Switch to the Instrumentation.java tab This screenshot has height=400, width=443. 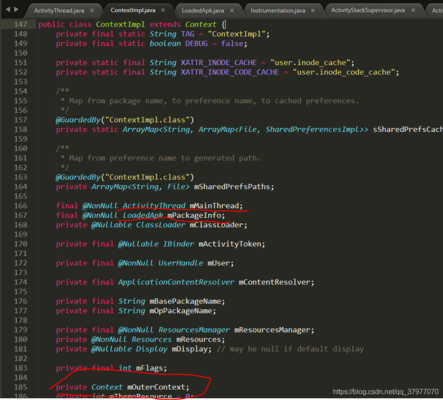point(278,11)
